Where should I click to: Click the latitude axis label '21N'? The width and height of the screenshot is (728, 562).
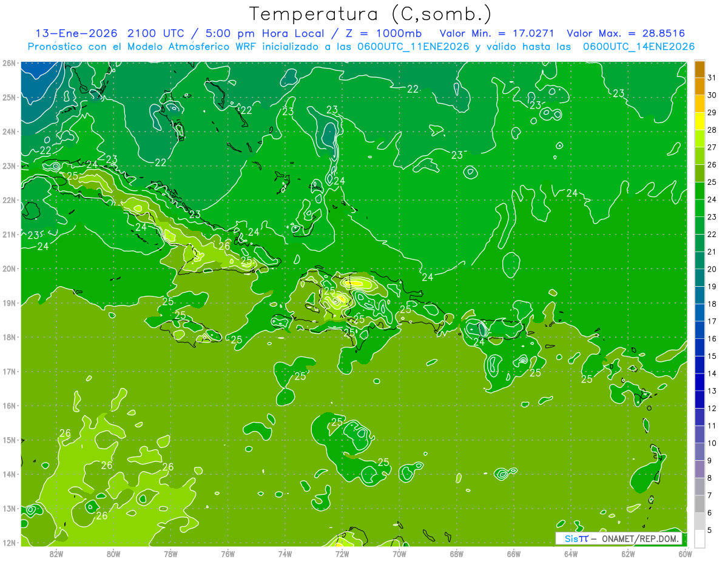(x=8, y=234)
